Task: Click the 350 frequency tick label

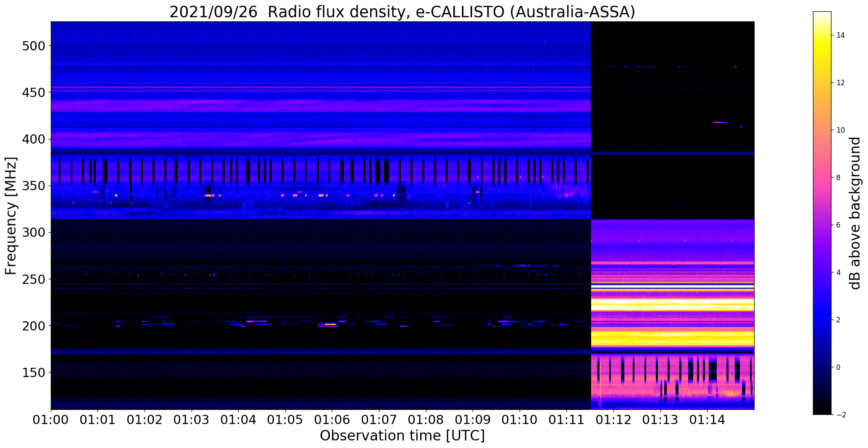Action: [x=34, y=186]
